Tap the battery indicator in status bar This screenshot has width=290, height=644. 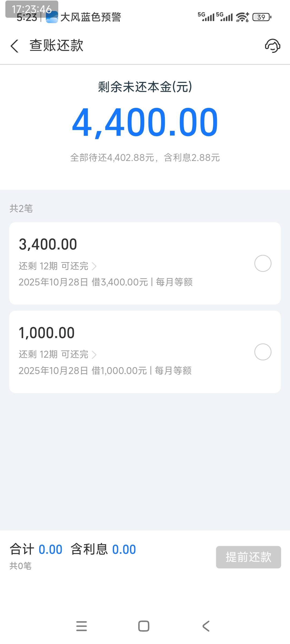point(262,17)
